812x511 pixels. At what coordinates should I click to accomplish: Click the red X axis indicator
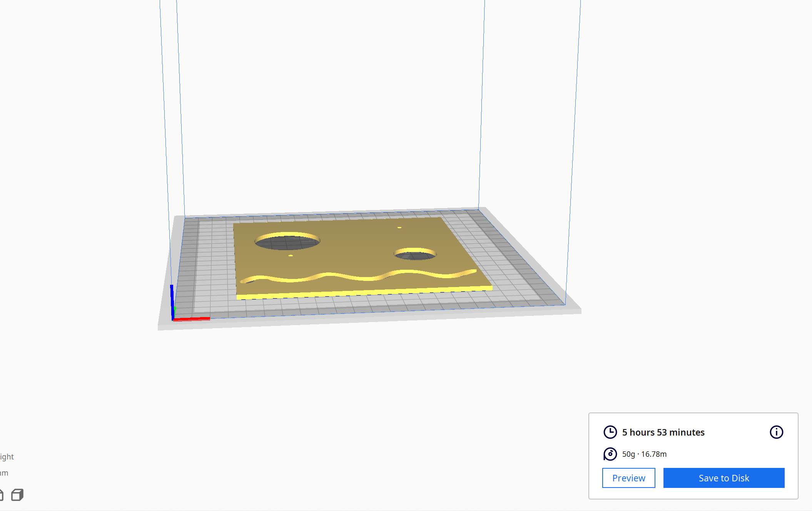pos(192,319)
